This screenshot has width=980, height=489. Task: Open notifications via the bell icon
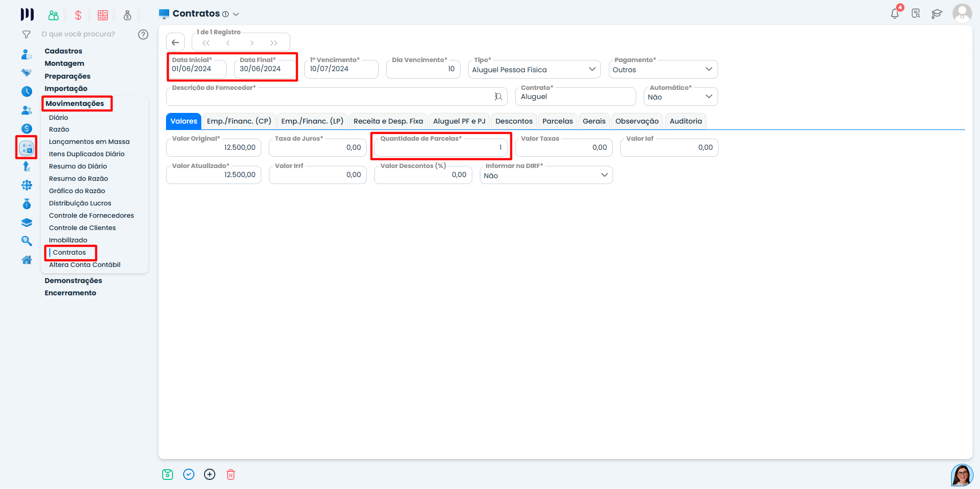click(894, 13)
